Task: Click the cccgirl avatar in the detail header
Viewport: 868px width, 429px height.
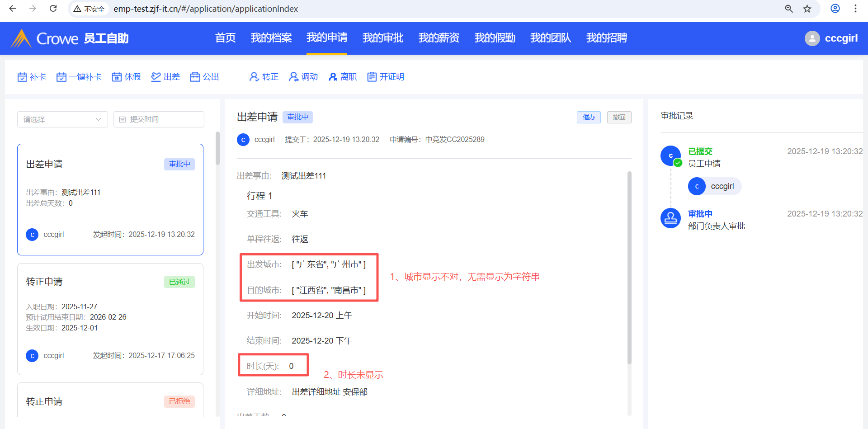Action: [x=243, y=140]
